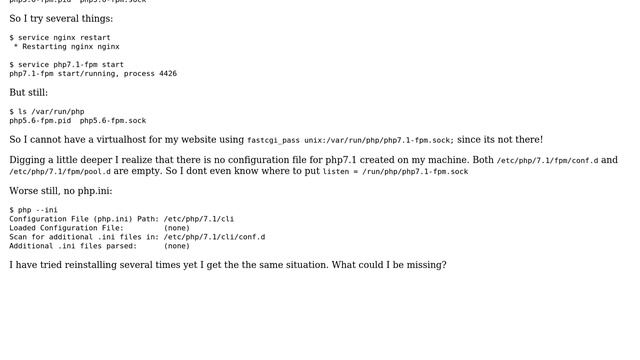This screenshot has width=640, height=360.
Task: Click the 'service nginx restart' command line
Action: [x=60, y=38]
